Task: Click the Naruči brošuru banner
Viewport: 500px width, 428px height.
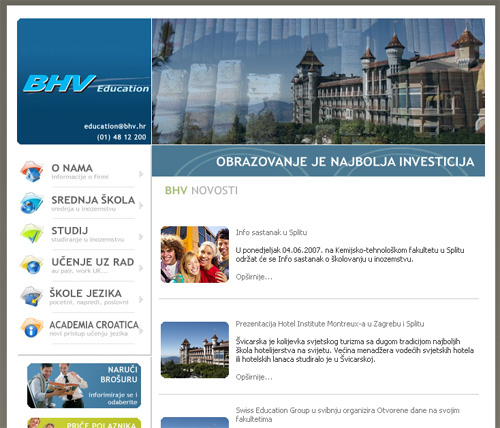Action: point(84,385)
